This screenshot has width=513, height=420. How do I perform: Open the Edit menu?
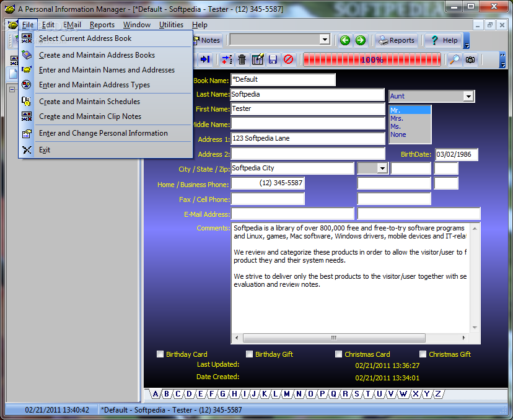[x=48, y=25]
